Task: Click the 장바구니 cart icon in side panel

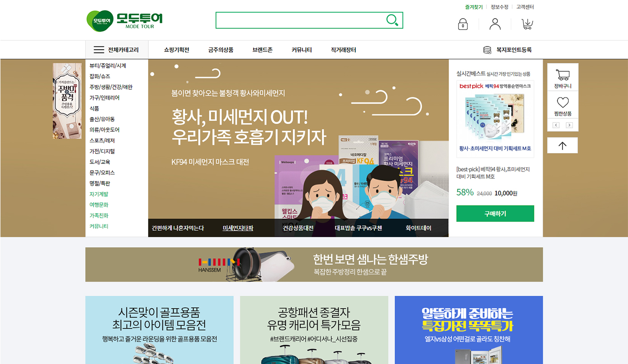Action: (562, 75)
